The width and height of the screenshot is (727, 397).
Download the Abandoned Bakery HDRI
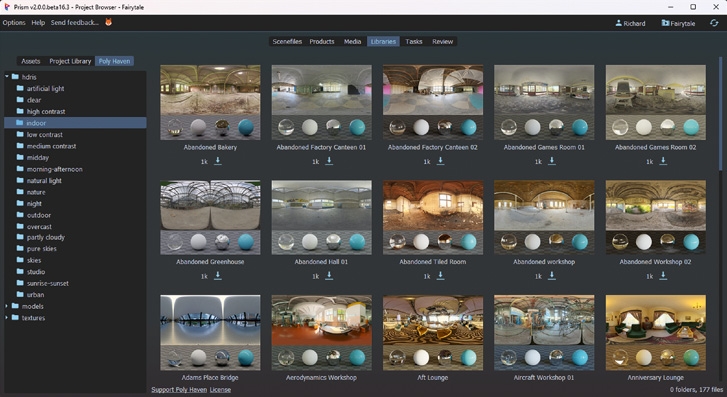(x=217, y=160)
